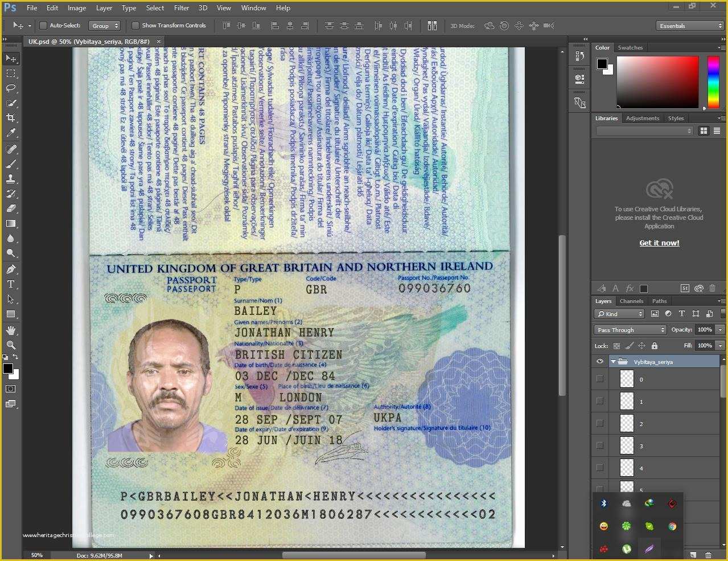
Task: Click the Chrome icon in system tray
Action: 672,526
